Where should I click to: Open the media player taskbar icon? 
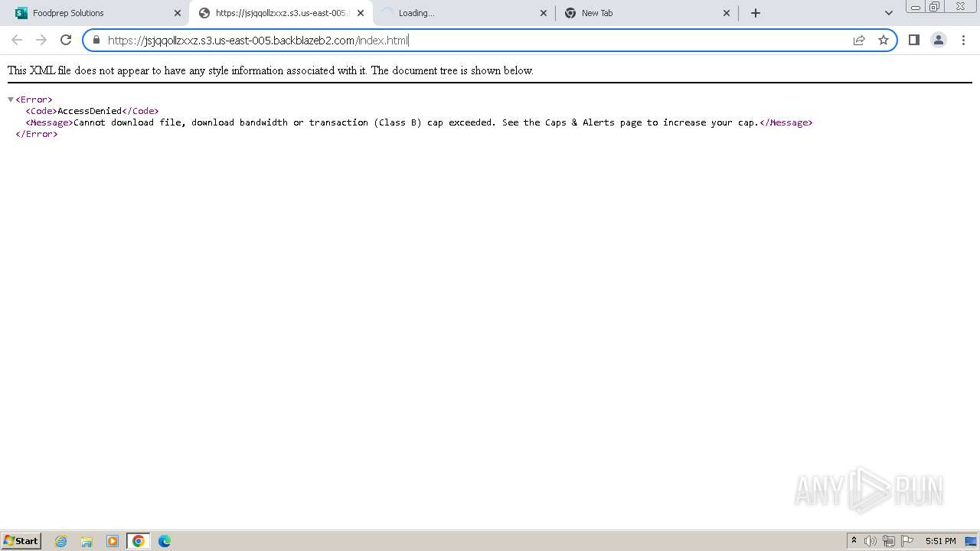click(113, 541)
